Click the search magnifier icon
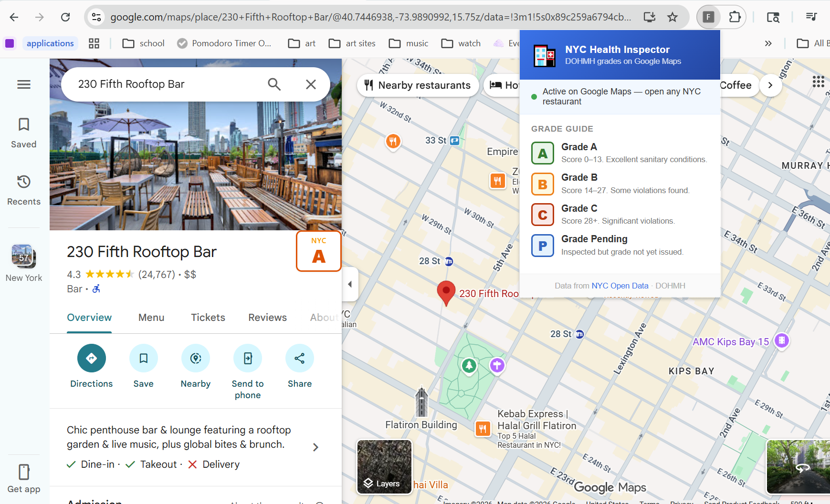The image size is (830, 504). (x=274, y=84)
